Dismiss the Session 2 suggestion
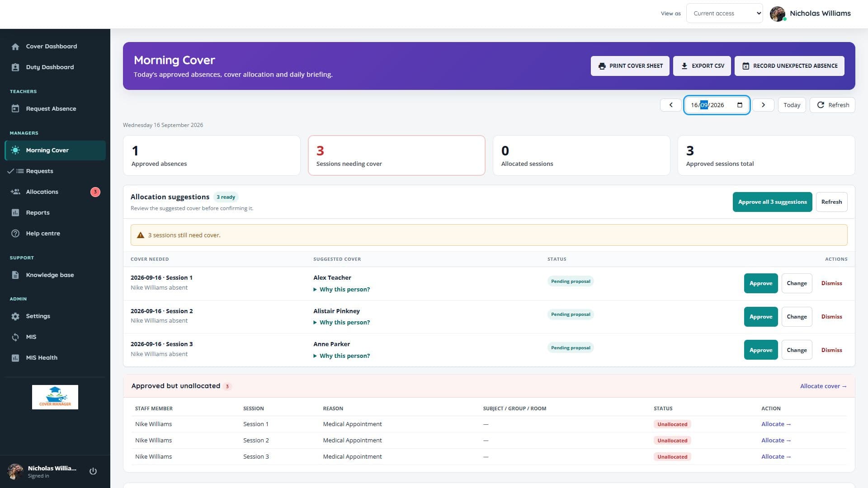 831,317
